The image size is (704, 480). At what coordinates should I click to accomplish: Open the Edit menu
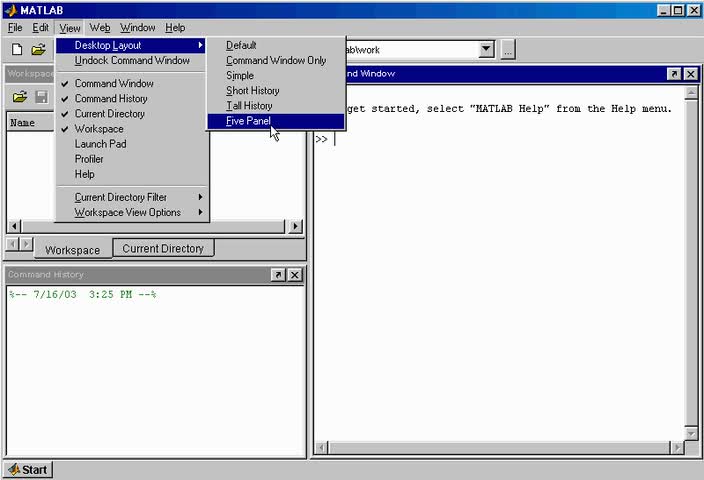point(40,28)
